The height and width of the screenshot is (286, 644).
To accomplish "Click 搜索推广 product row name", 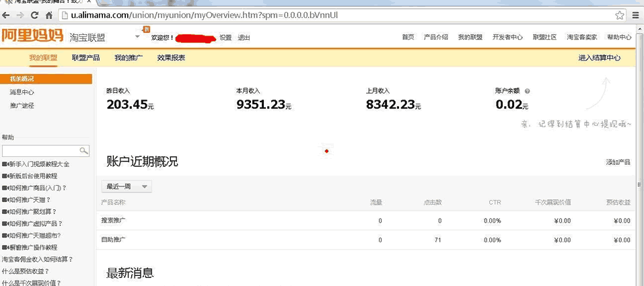I will (113, 221).
